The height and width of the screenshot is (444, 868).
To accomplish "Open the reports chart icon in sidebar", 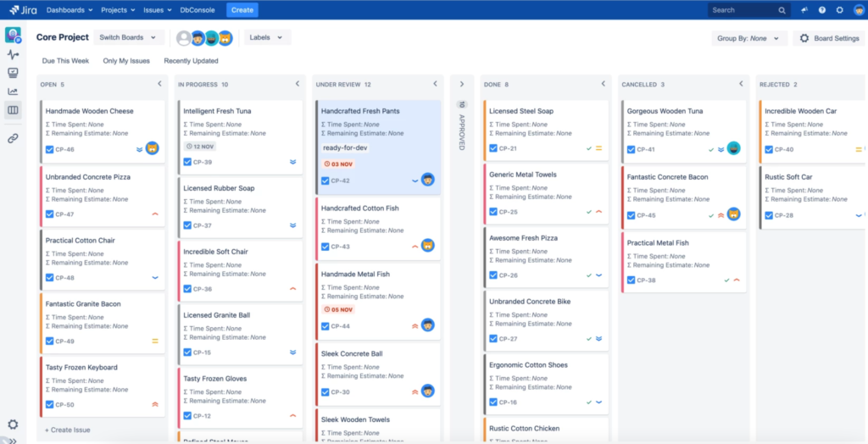I will [13, 92].
